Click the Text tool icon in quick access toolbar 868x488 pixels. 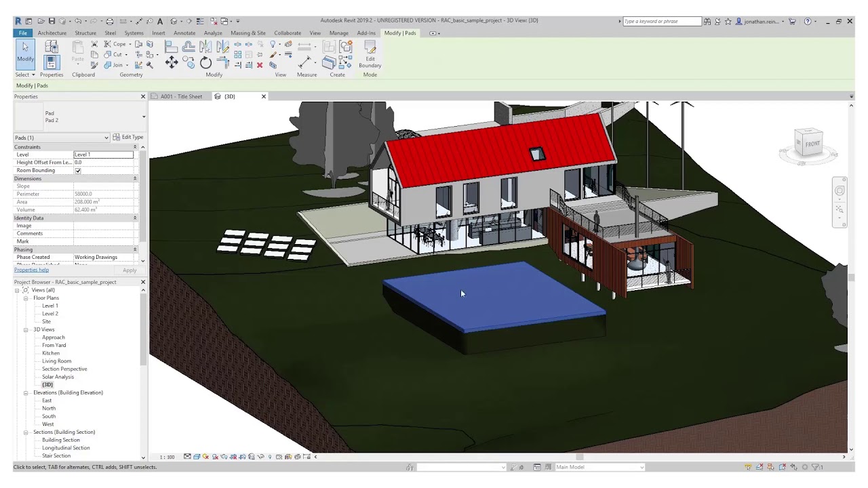[159, 20]
